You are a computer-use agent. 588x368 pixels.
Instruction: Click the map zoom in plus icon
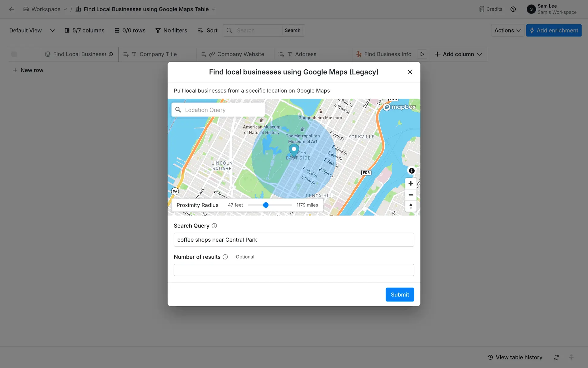411,183
